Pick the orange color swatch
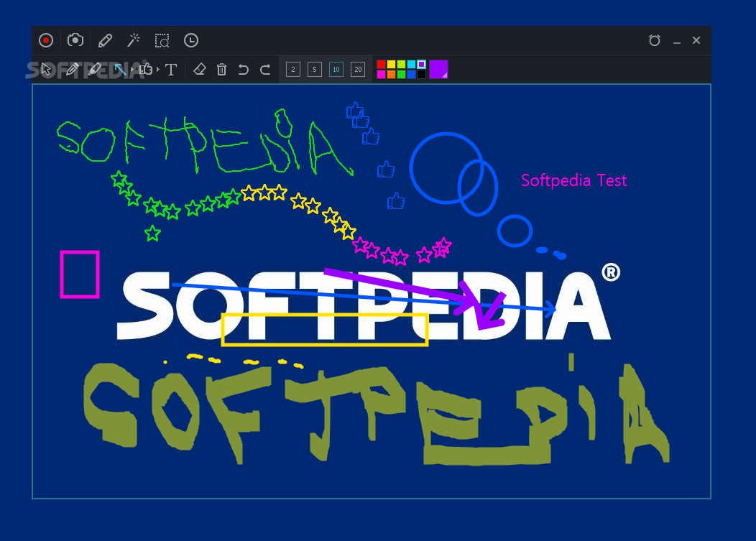Image resolution: width=756 pixels, height=541 pixels. [392, 74]
